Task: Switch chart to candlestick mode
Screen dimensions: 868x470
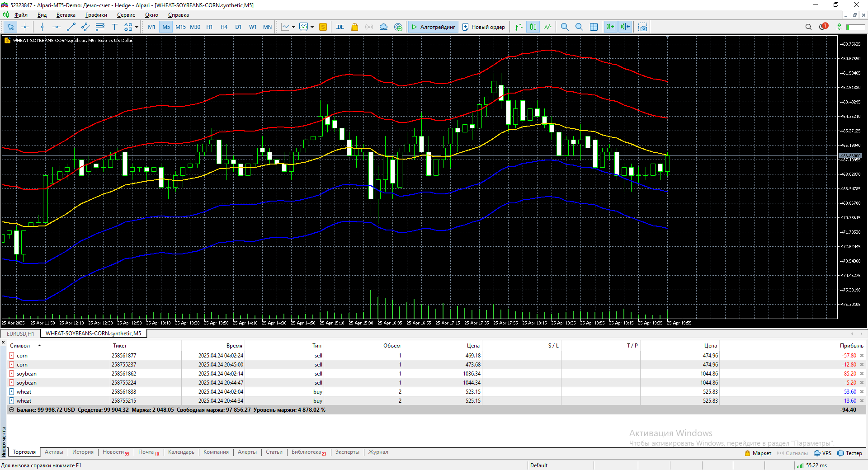Action: click(x=533, y=27)
